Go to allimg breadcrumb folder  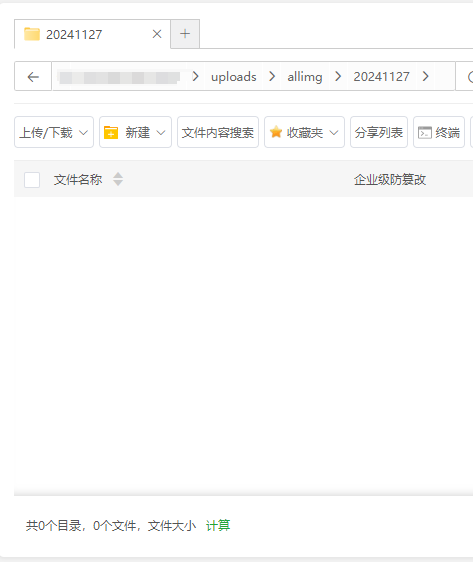pos(305,77)
